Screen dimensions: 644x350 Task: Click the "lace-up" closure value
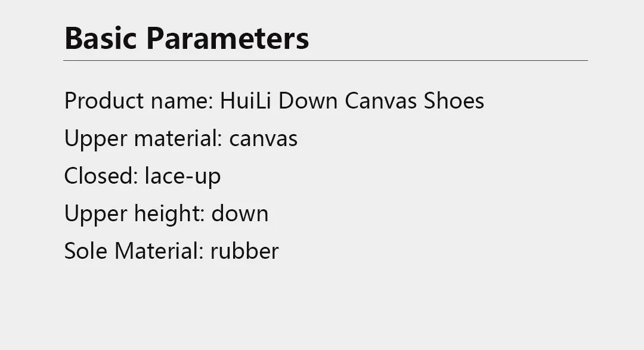tap(183, 176)
